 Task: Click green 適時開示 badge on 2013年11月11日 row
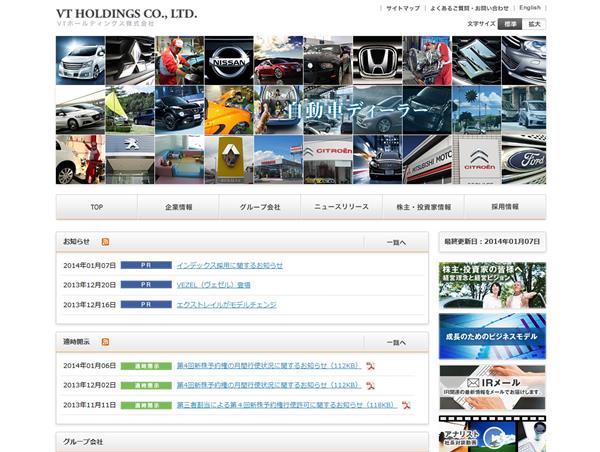[146, 405]
